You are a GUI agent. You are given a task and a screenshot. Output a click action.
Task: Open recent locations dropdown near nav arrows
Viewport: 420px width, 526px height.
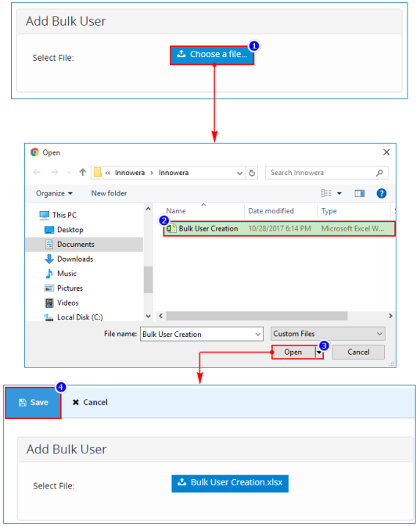[69, 173]
